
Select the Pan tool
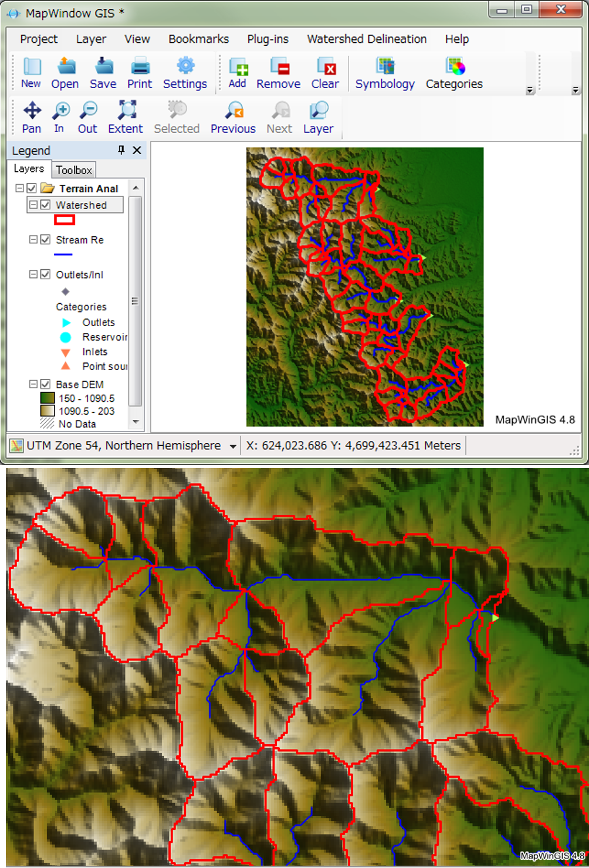[x=32, y=110]
